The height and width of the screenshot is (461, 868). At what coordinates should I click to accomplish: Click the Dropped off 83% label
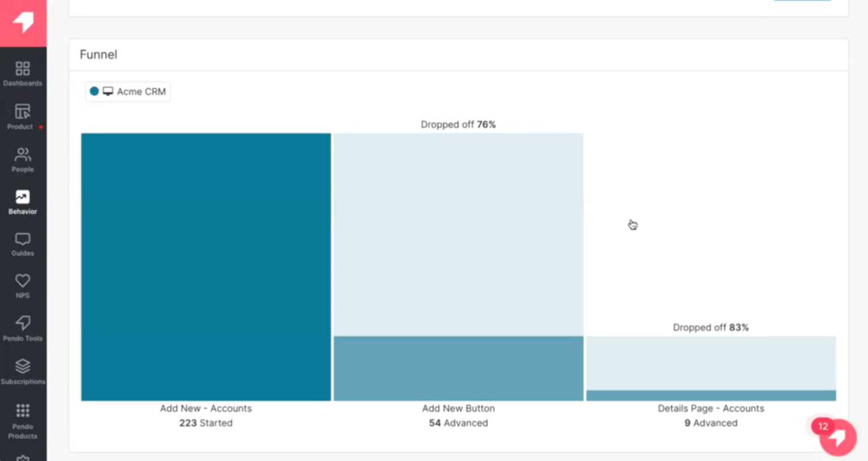pos(710,327)
